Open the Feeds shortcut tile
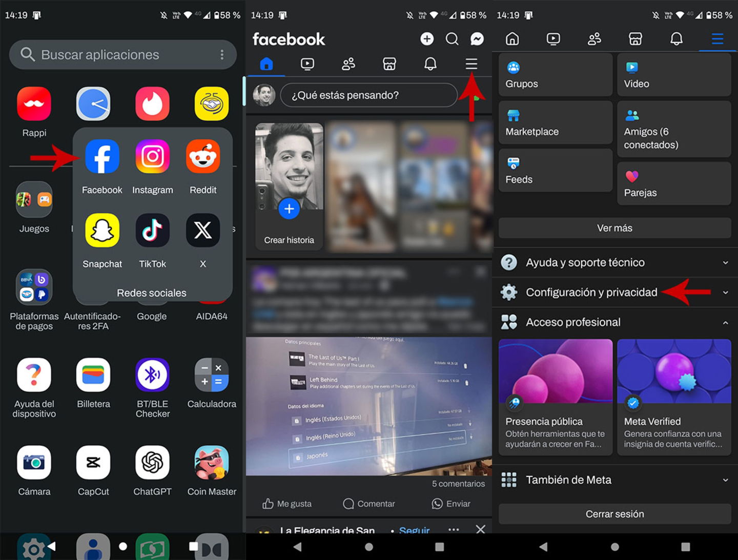 click(x=556, y=171)
